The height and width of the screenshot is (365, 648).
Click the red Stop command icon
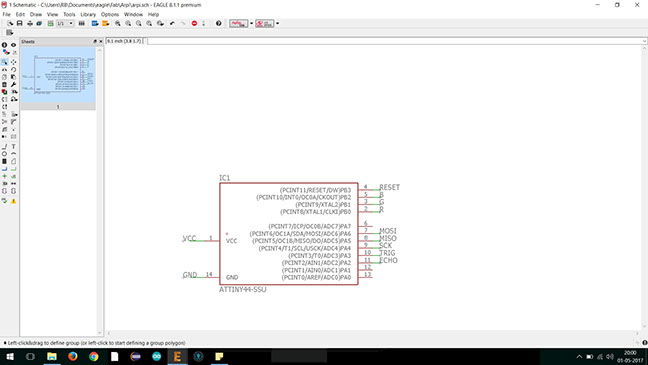[194, 24]
